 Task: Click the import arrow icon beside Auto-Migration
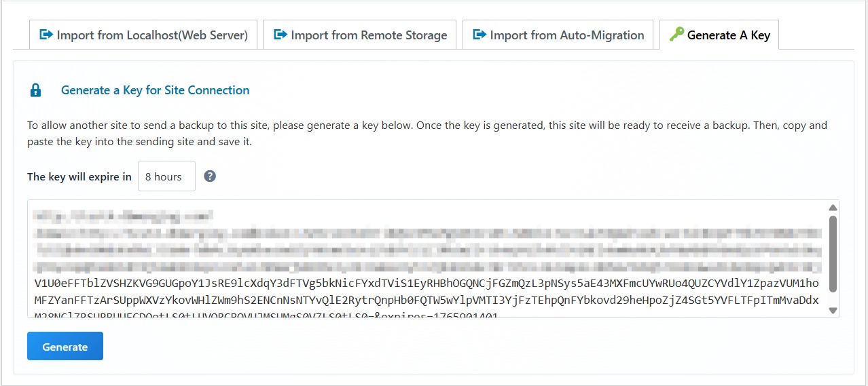(480, 35)
